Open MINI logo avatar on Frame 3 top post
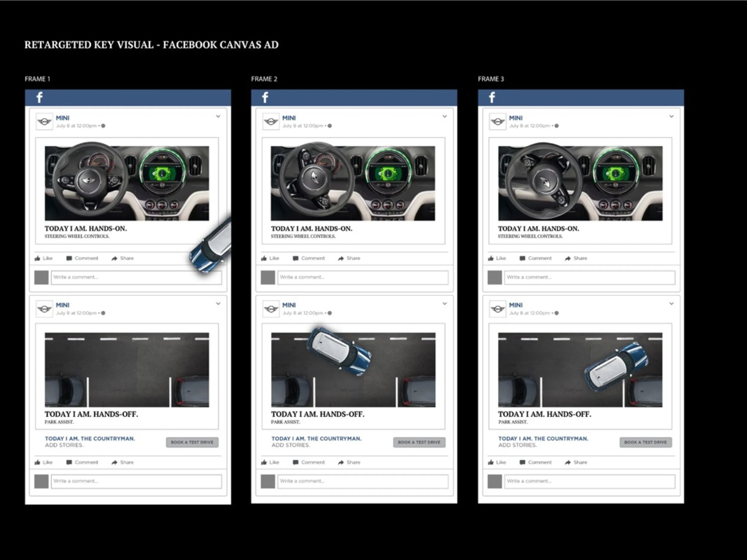747x560 pixels. pyautogui.click(x=498, y=122)
